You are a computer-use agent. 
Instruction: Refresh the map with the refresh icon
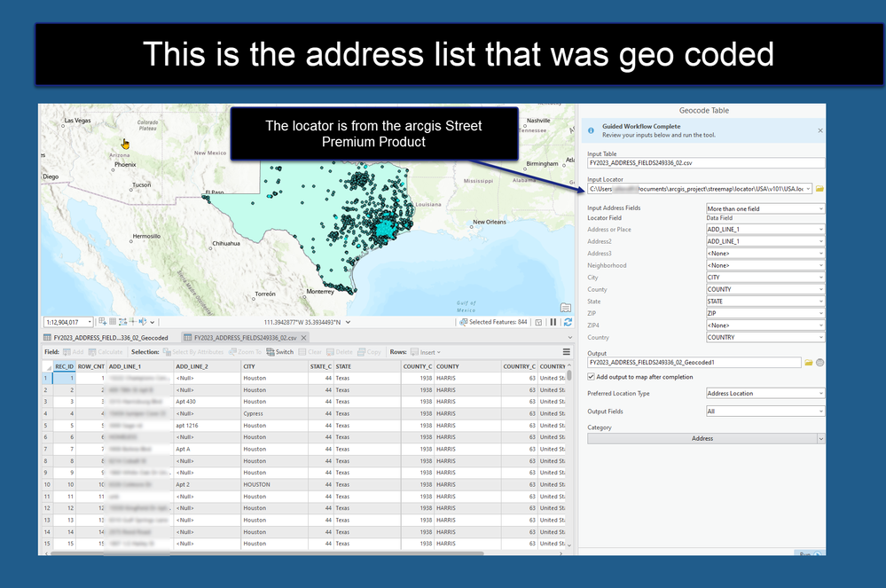[x=568, y=322]
